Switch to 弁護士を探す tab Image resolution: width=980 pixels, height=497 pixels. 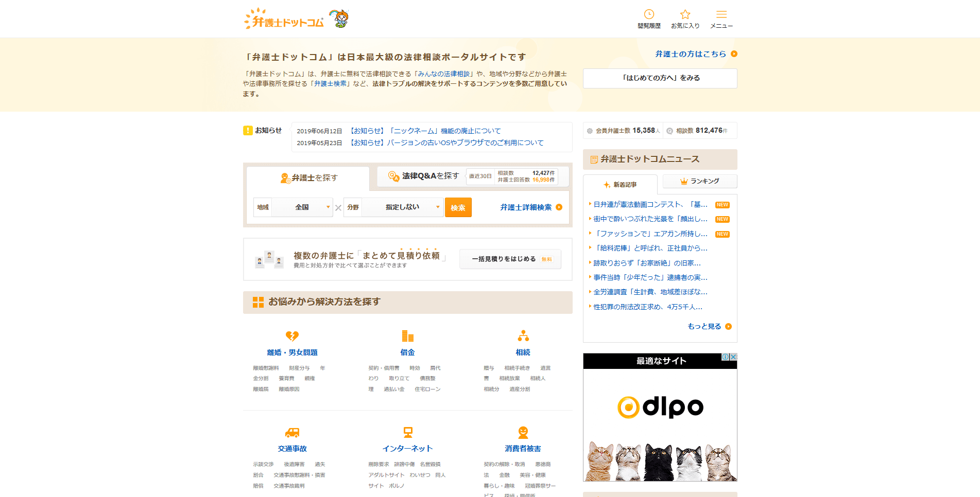(308, 178)
